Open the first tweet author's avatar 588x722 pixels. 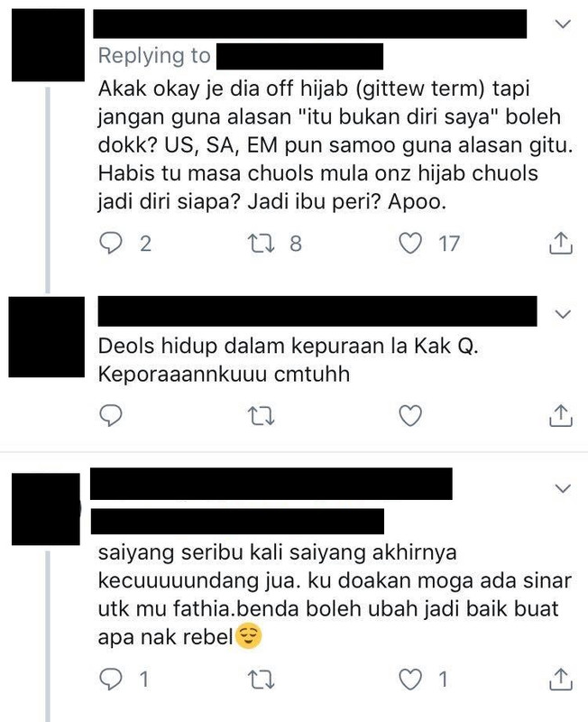[48, 45]
